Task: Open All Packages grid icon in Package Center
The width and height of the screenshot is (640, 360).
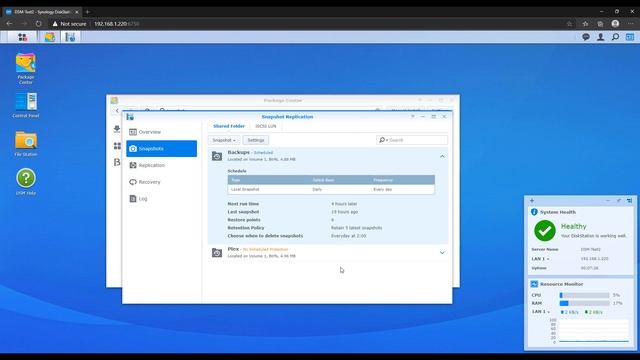Action: [117, 146]
